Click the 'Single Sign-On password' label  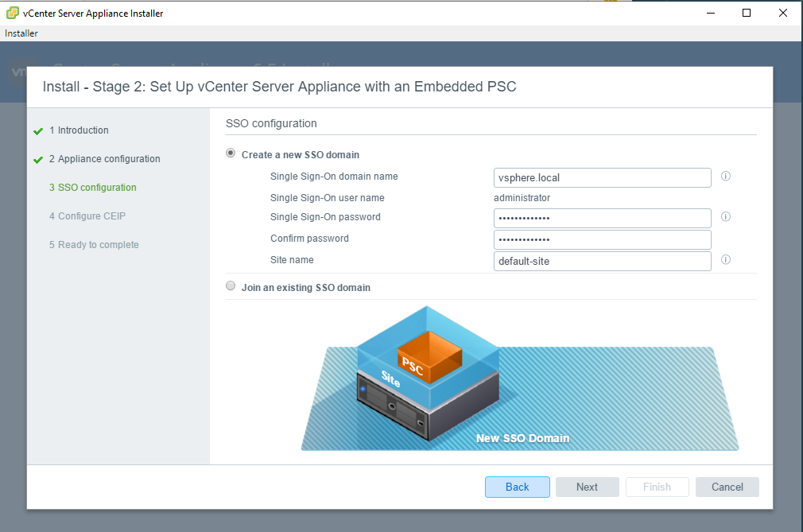[x=325, y=216]
